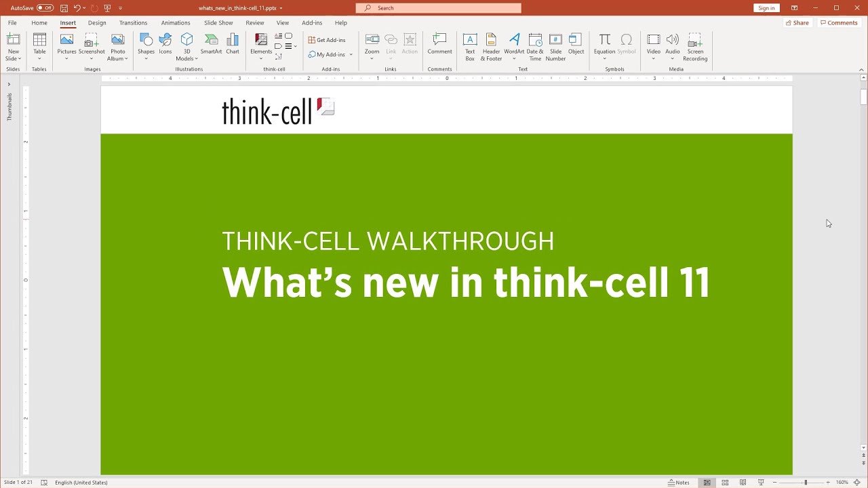Insert a SmartArt graphic
Viewport: 868px width, 488px height.
pos(211,44)
